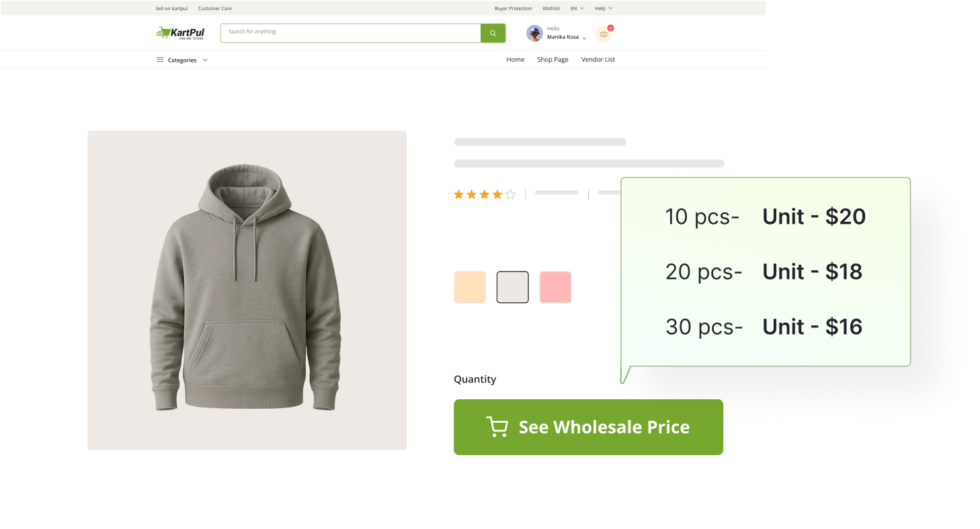Click the first gold rating star
Screen dimensions: 980x529
[x=459, y=195]
